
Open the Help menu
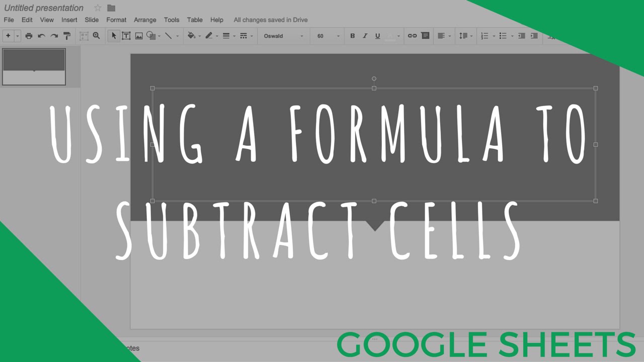[x=217, y=20]
